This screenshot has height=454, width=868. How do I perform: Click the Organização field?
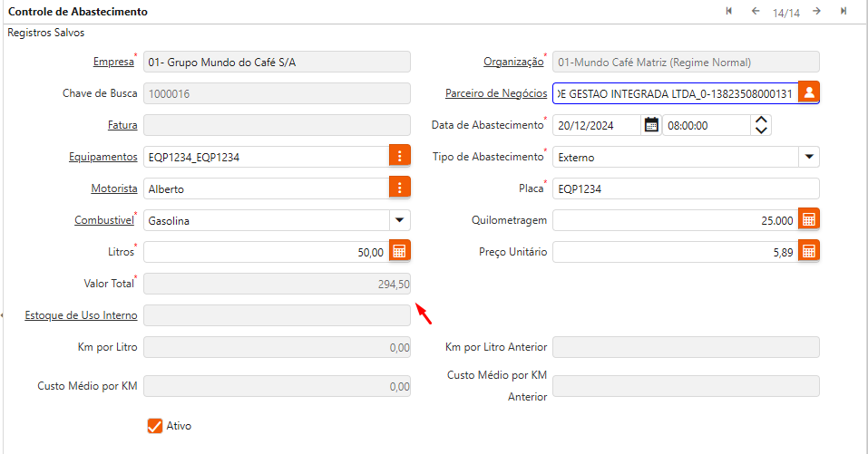(686, 62)
